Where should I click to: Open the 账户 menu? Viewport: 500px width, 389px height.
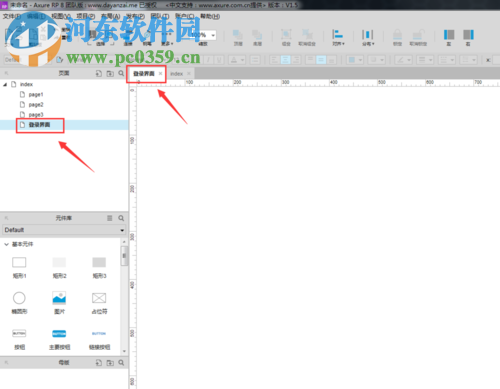(185, 16)
